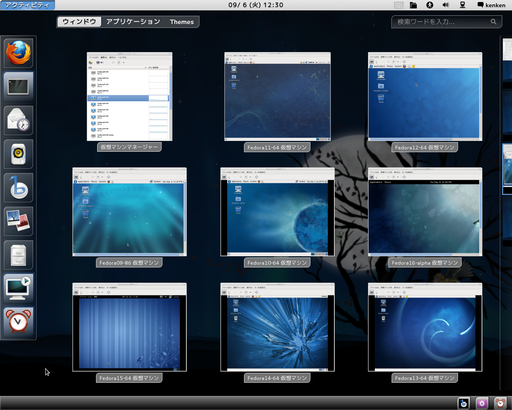512x410 pixels.
Task: Click the purple gear icon in the message tray
Action: 482,403
